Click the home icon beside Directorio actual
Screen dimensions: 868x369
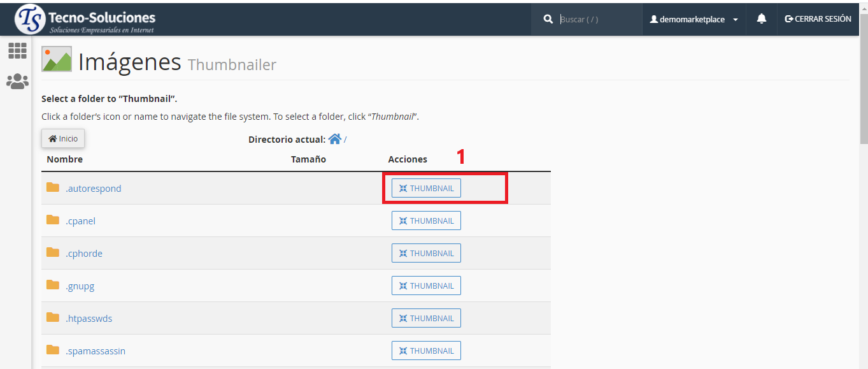(334, 139)
